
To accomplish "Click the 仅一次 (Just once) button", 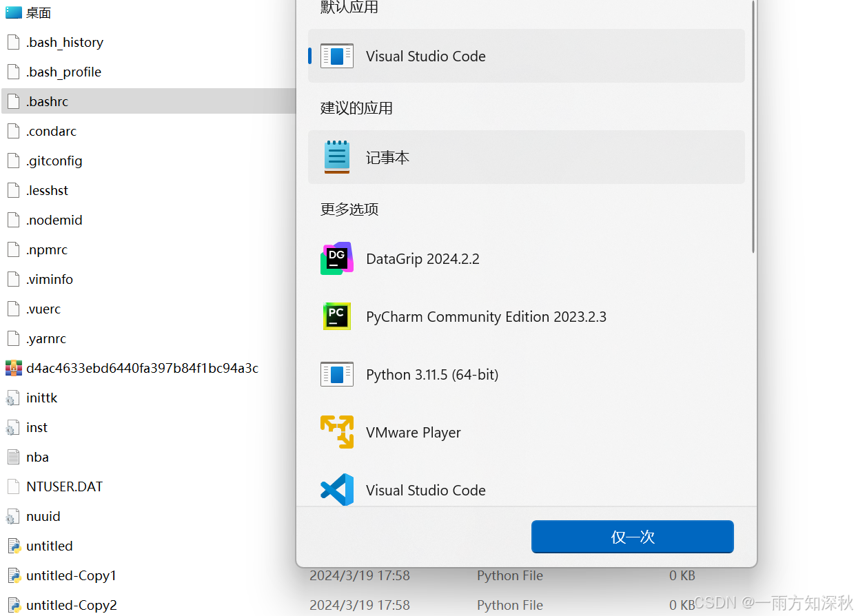I will coord(632,537).
